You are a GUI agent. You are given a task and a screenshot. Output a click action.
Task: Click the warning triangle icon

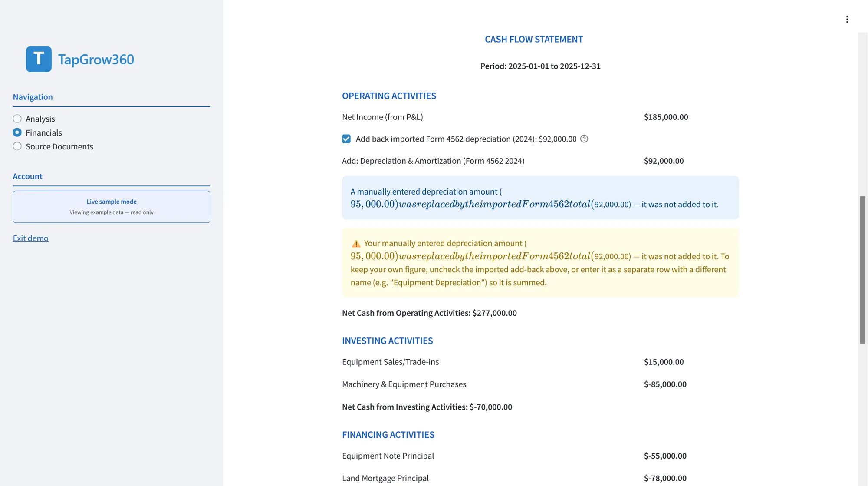point(356,244)
